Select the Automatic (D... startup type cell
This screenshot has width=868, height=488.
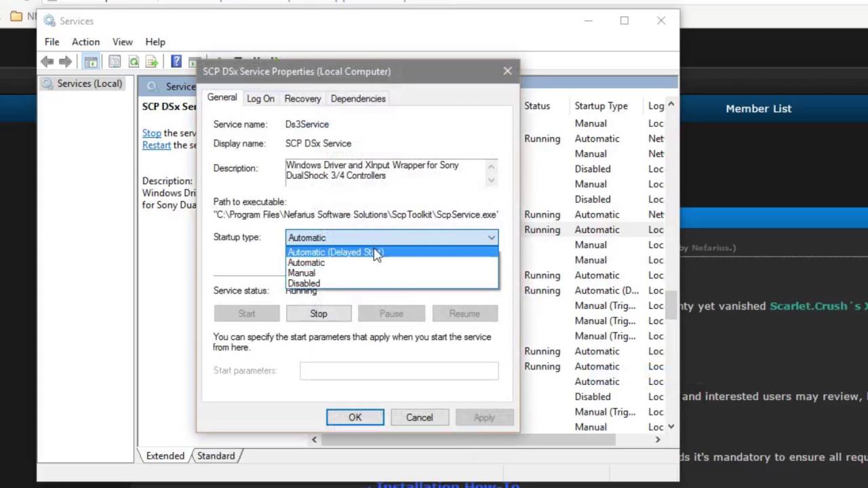tap(607, 290)
